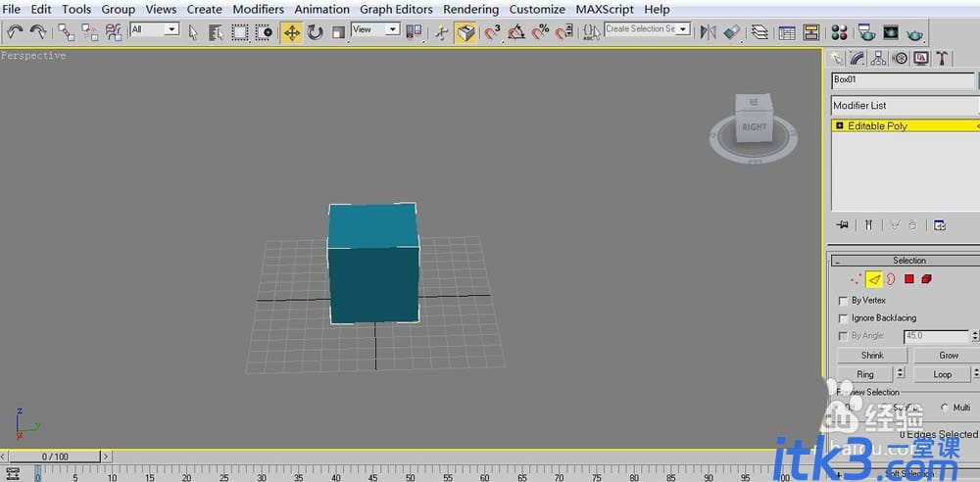Enable the Ignore Backfacing checkbox
Image resolution: width=980 pixels, height=482 pixels.
[x=843, y=318]
